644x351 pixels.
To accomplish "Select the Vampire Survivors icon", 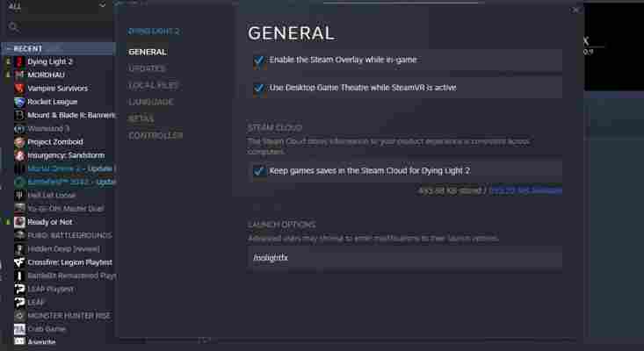I will [19, 88].
